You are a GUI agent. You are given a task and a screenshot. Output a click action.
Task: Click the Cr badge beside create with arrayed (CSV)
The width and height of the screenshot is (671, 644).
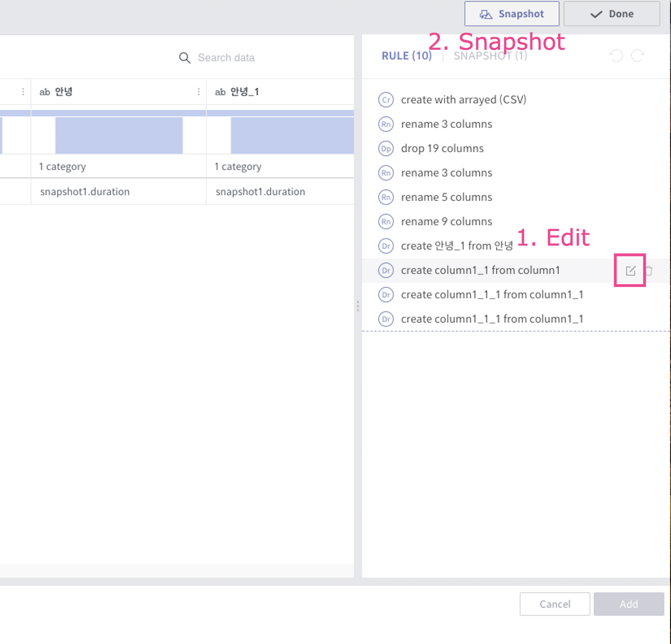tap(386, 100)
